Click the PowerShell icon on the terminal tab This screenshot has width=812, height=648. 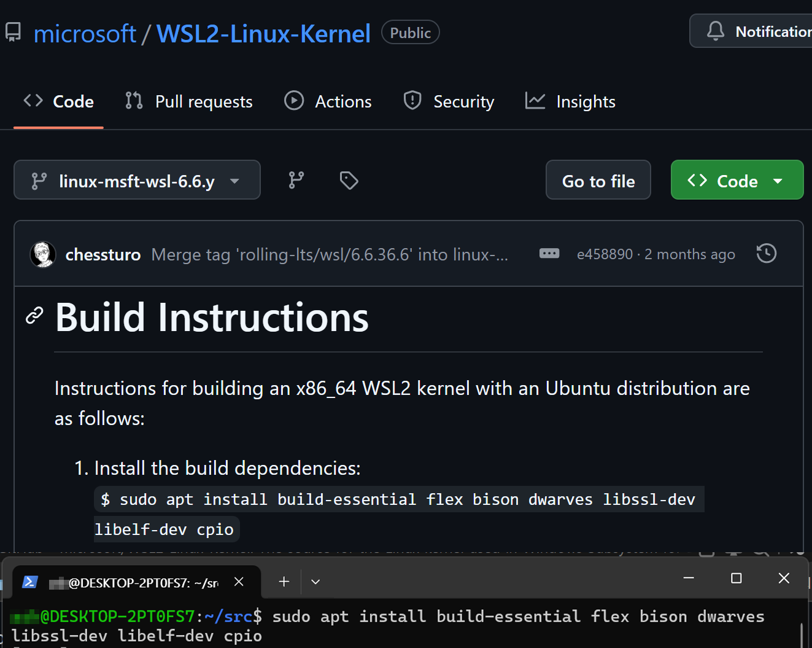(29, 582)
